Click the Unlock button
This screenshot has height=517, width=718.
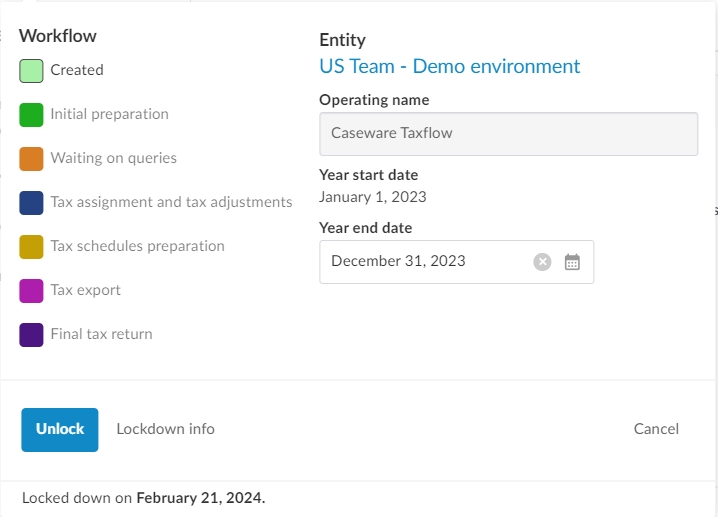coord(60,429)
